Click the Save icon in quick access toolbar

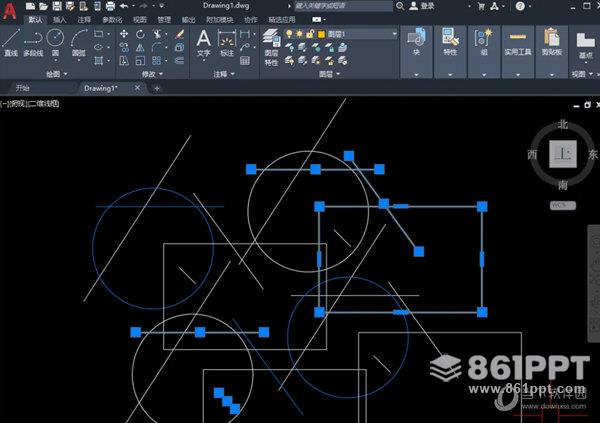57,6
